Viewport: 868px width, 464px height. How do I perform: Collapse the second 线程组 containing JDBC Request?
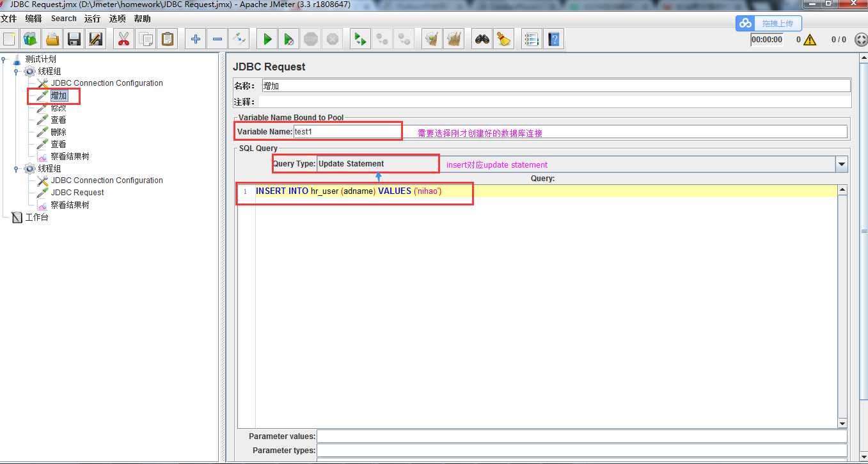point(17,168)
